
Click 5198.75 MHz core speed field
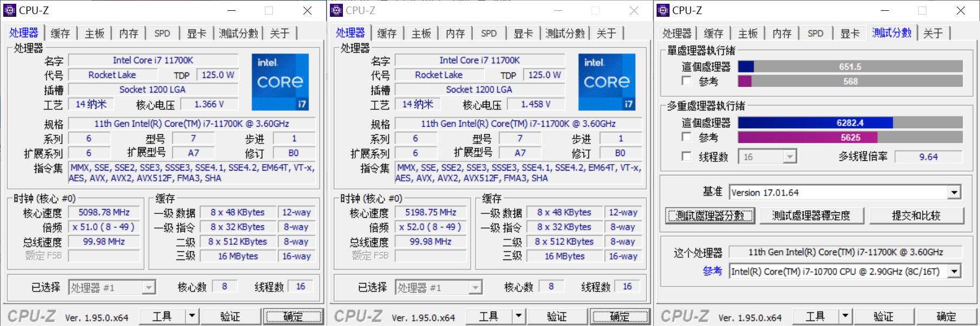[431, 212]
